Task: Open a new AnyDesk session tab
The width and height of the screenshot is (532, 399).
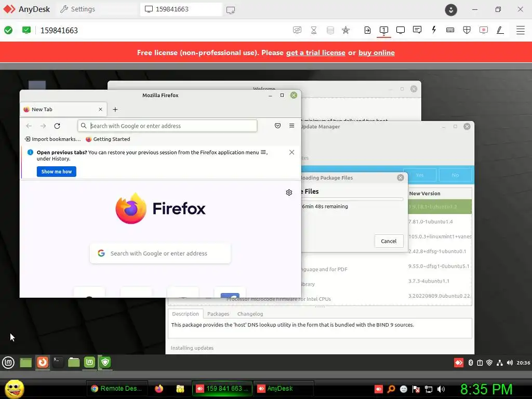Action: 231,10
